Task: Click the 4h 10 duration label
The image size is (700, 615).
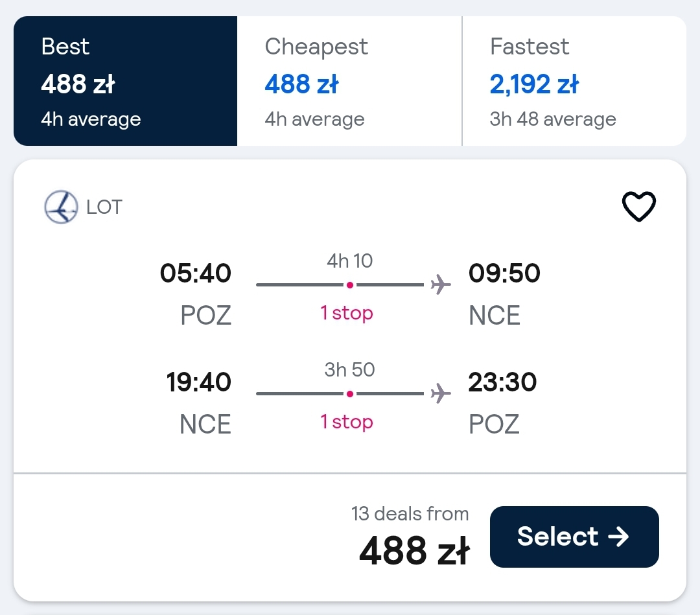Action: tap(349, 261)
